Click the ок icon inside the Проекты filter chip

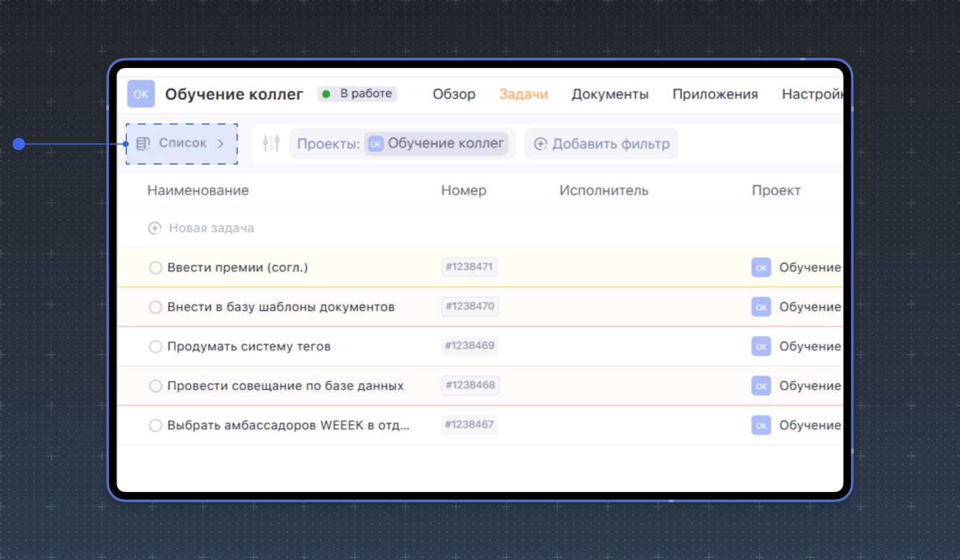375,143
